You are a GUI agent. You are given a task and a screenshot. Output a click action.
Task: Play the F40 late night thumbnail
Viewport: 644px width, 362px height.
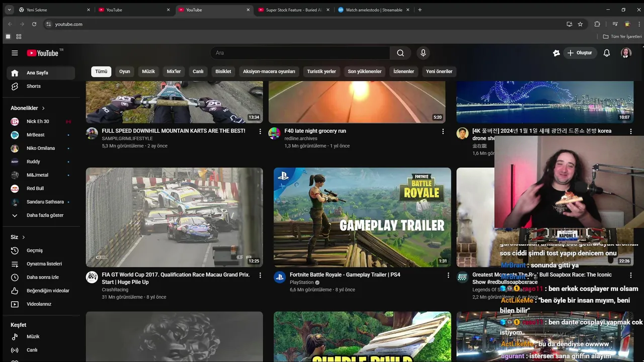(x=357, y=102)
